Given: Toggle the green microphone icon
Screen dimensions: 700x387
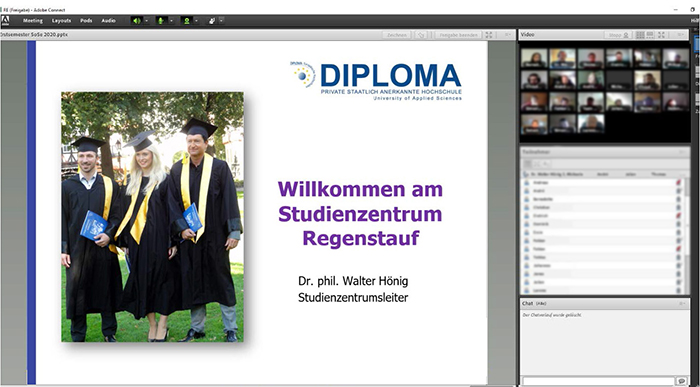Looking at the screenshot, I should click(161, 21).
